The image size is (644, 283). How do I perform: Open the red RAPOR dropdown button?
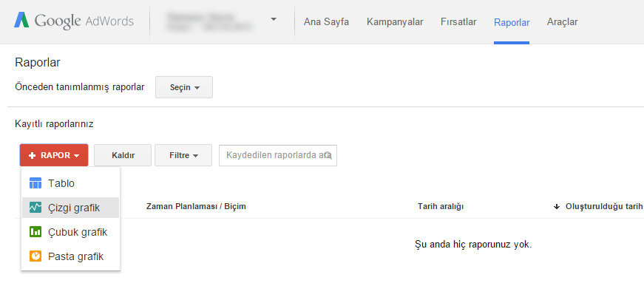[x=54, y=155]
